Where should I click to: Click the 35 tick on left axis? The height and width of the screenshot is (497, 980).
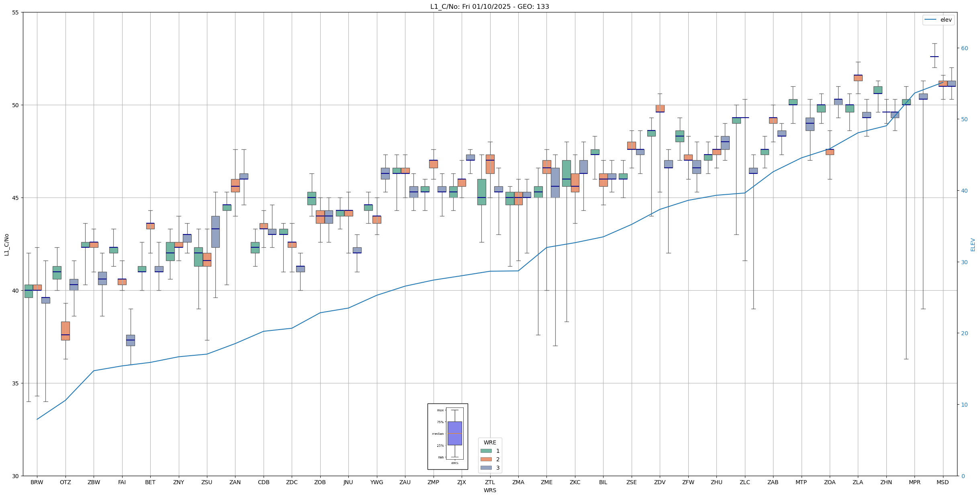(x=16, y=383)
